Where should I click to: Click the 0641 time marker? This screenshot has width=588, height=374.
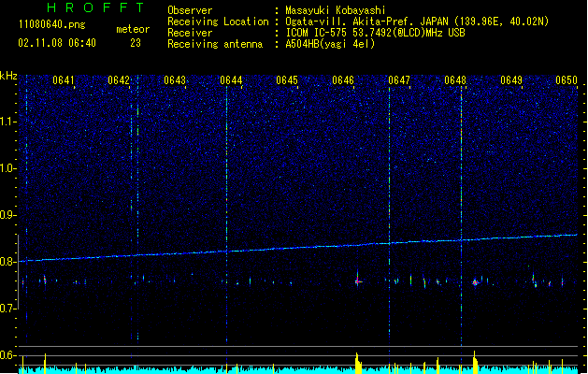coord(64,80)
